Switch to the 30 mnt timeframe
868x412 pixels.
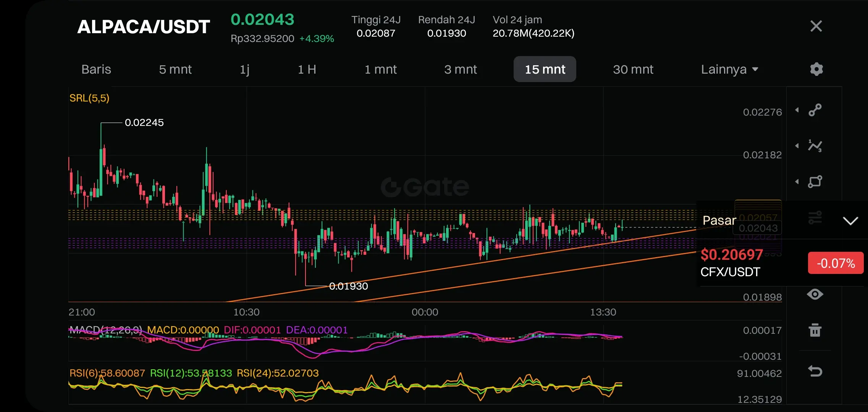pos(633,69)
